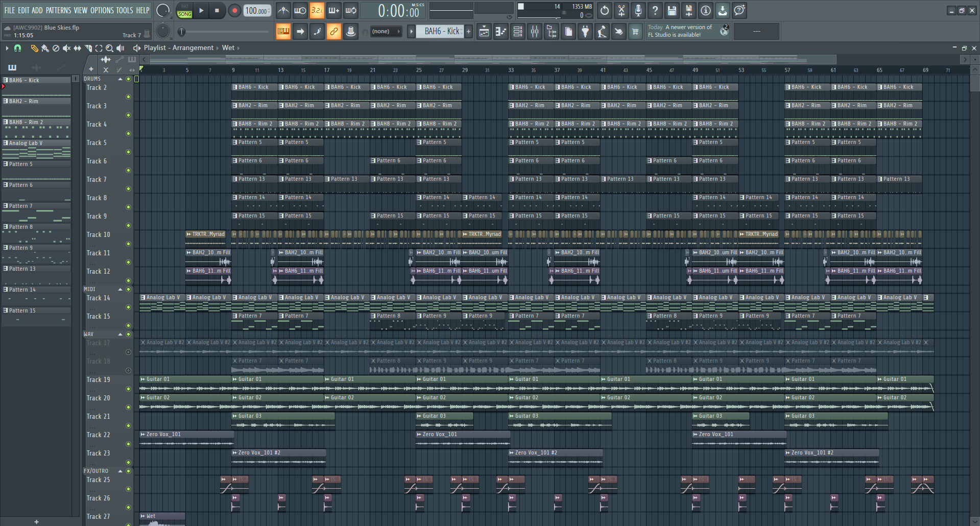Adjust the main pitch knob
The height and width of the screenshot is (526, 980).
point(162,32)
